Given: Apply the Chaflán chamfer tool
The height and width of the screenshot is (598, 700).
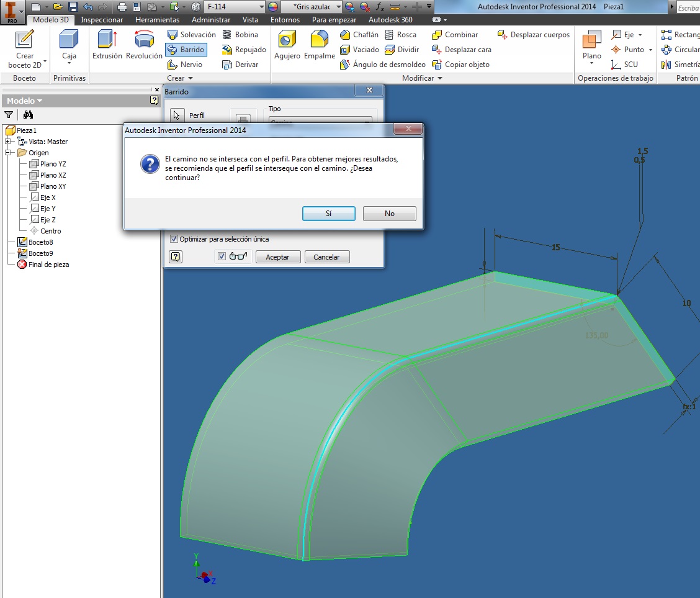Looking at the screenshot, I should [359, 34].
